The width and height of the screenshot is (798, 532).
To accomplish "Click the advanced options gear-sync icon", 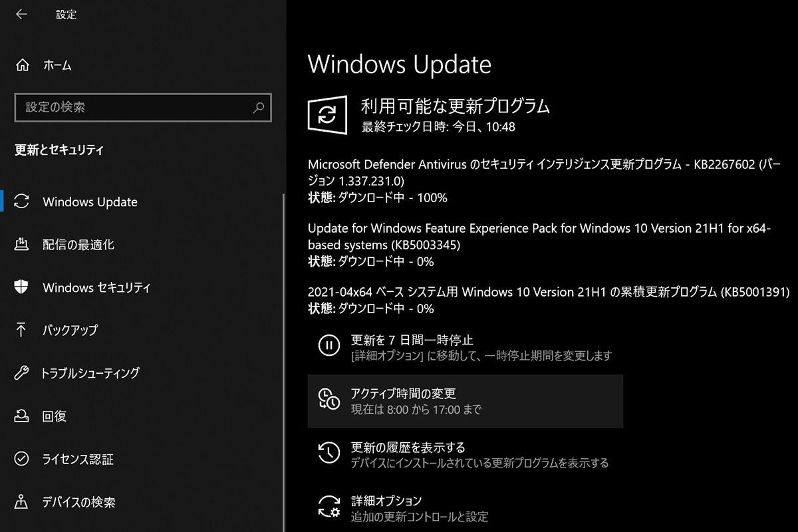I will pyautogui.click(x=329, y=507).
